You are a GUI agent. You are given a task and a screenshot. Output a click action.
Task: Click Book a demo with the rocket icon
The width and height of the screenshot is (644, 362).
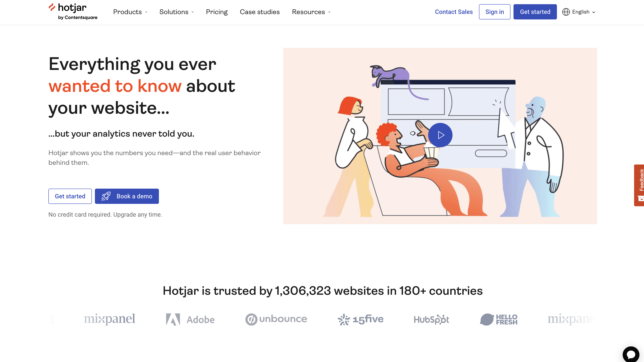(127, 196)
